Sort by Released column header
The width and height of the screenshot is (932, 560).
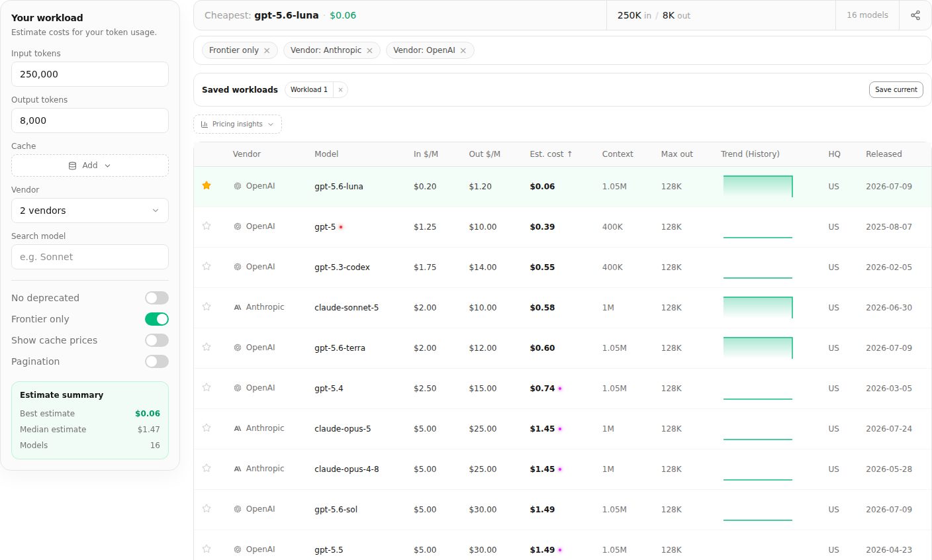[884, 154]
